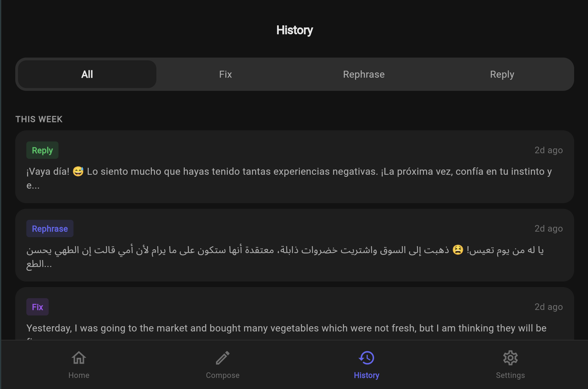This screenshot has width=588, height=389.
Task: Open the 2d ago reply timestamp
Action: click(x=549, y=150)
